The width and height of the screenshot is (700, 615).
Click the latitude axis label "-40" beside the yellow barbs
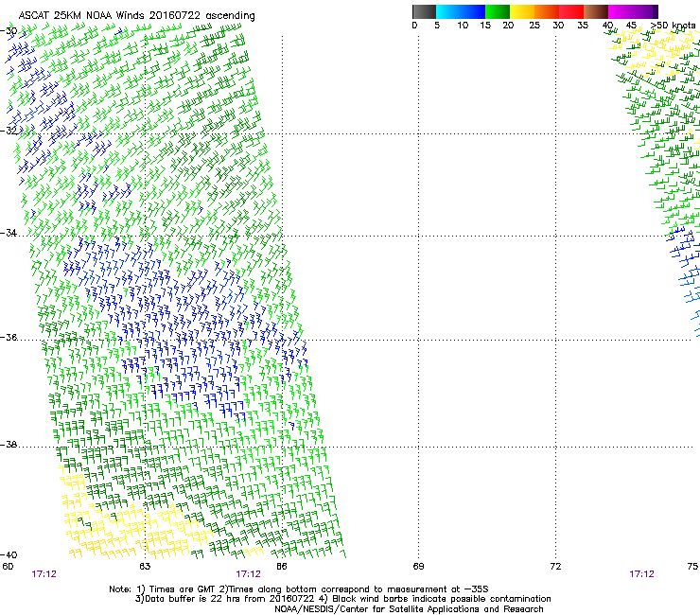[x=9, y=554]
